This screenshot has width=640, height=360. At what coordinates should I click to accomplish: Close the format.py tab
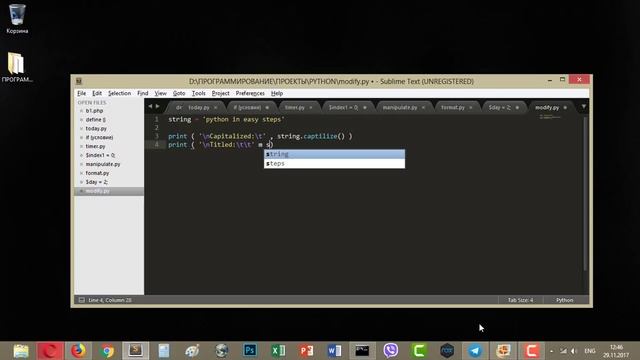[471, 107]
